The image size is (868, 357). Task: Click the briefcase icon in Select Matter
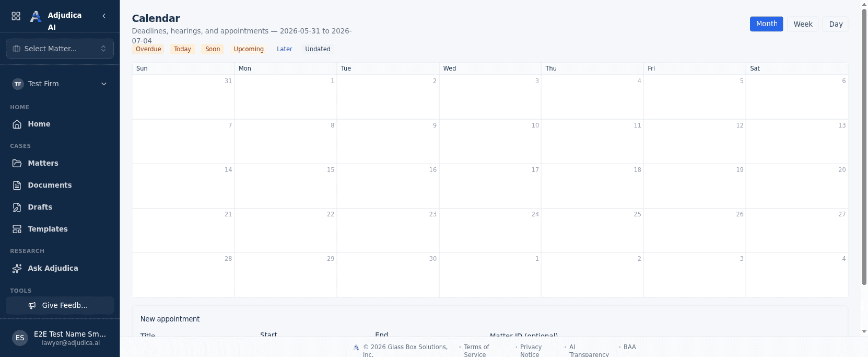point(17,49)
